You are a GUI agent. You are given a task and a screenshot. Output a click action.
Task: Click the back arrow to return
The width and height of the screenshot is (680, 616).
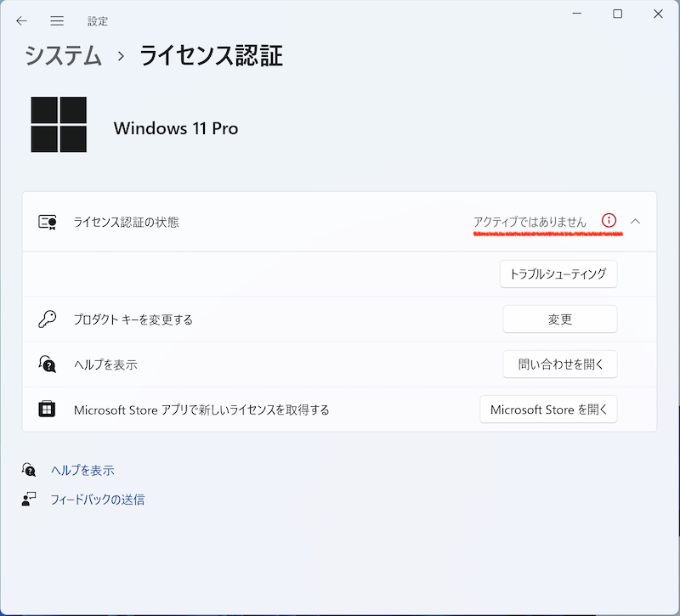point(21,20)
